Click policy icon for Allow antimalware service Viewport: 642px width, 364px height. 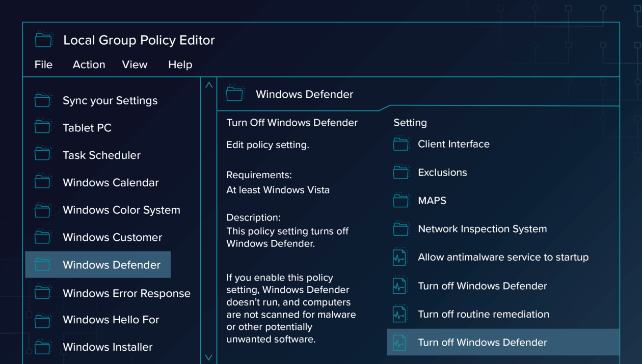399,257
